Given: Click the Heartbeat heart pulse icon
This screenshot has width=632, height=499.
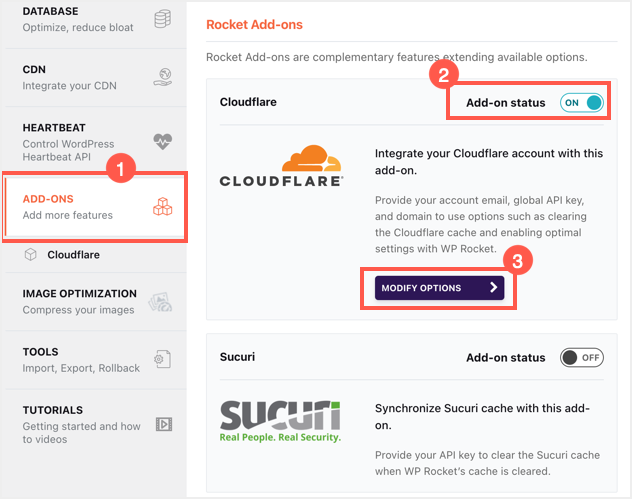Looking at the screenshot, I should click(163, 141).
